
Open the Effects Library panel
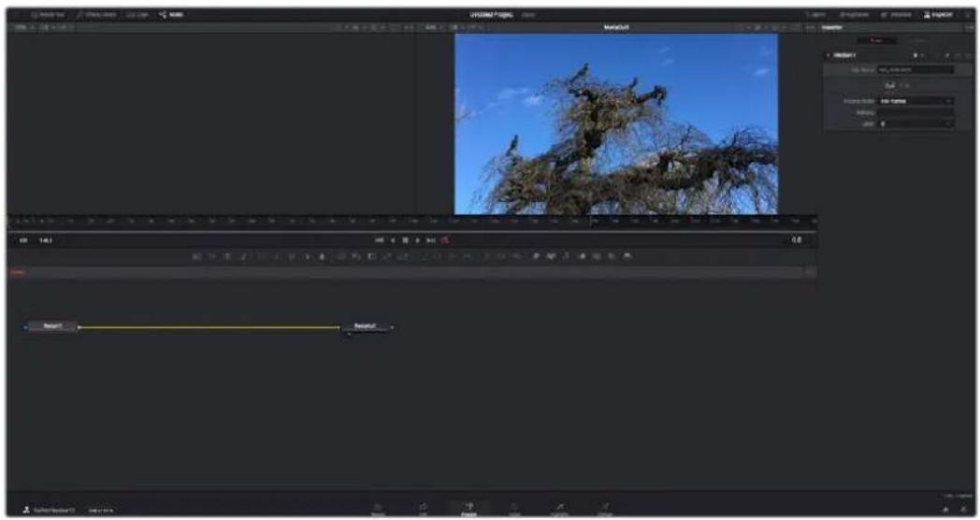95,14
